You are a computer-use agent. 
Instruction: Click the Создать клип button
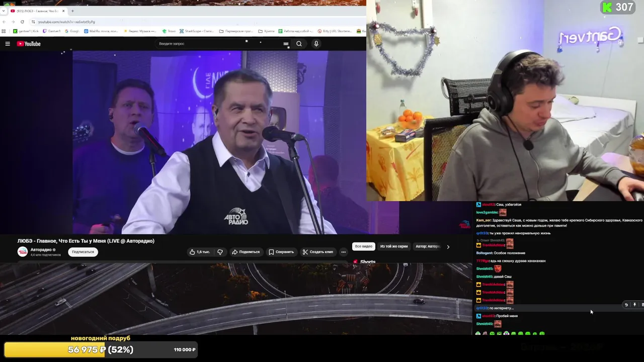pyautogui.click(x=318, y=252)
